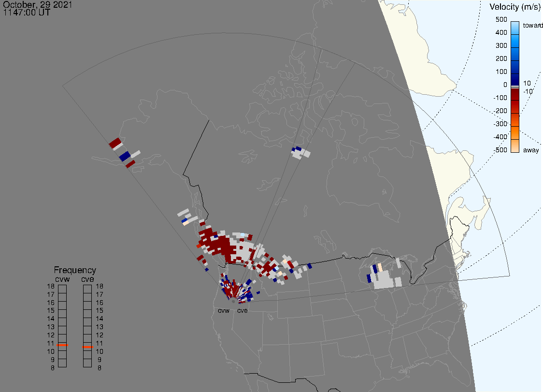Click the "cve" radar station label on the map
The width and height of the screenshot is (543, 392).
coord(243,310)
